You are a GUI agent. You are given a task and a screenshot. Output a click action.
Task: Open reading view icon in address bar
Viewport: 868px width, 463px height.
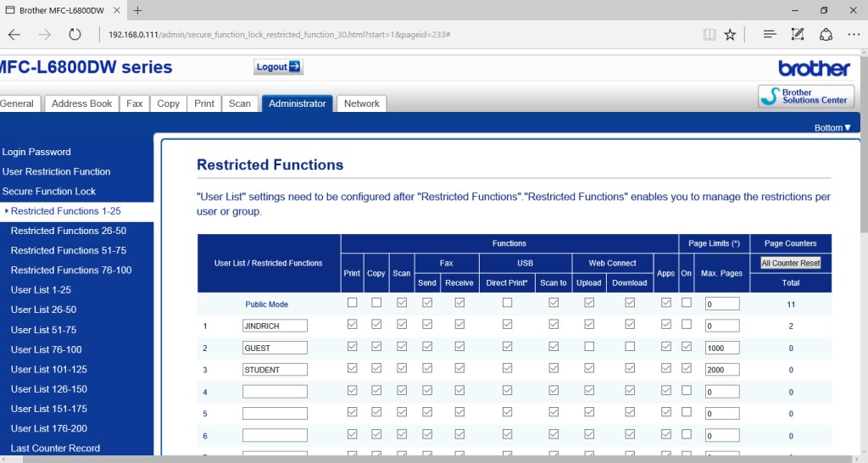709,34
